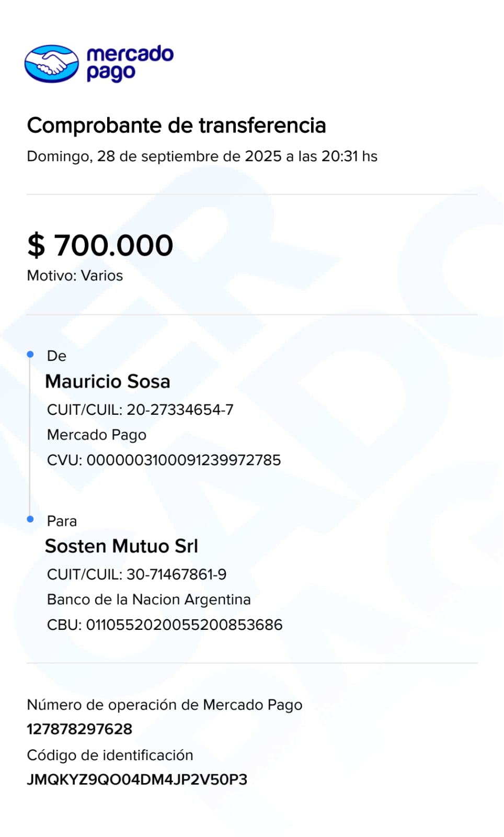Click the Número de operación label
The height and width of the screenshot is (837, 504).
coord(164,705)
